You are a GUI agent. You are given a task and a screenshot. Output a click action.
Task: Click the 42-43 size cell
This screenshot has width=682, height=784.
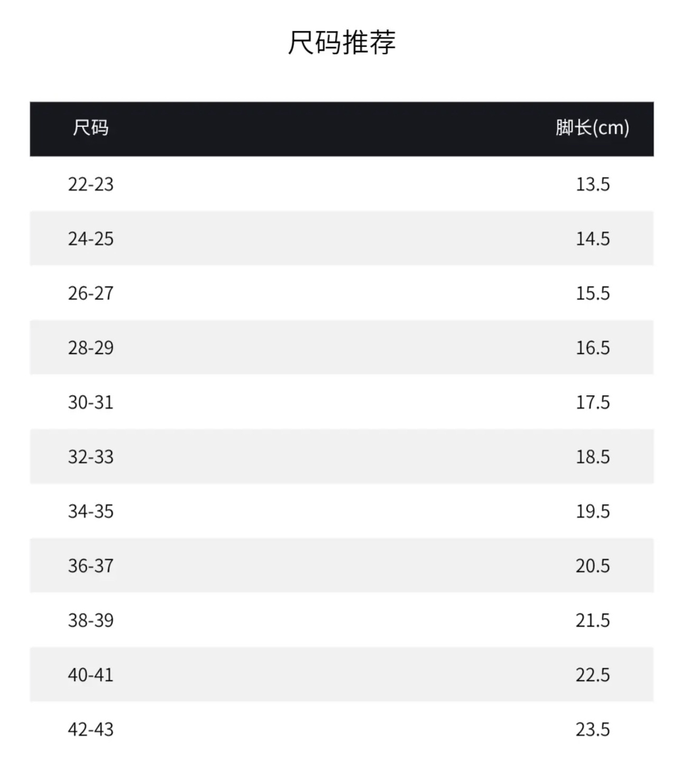pyautogui.click(x=90, y=730)
